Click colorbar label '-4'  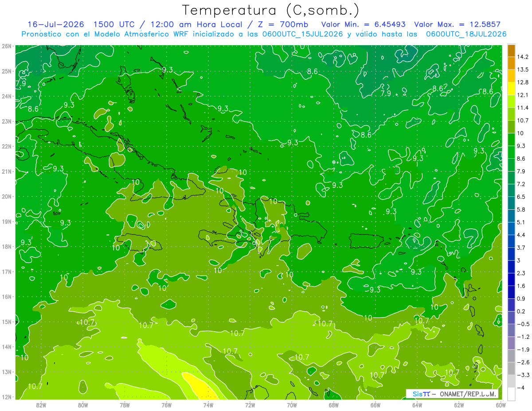pyautogui.click(x=521, y=388)
